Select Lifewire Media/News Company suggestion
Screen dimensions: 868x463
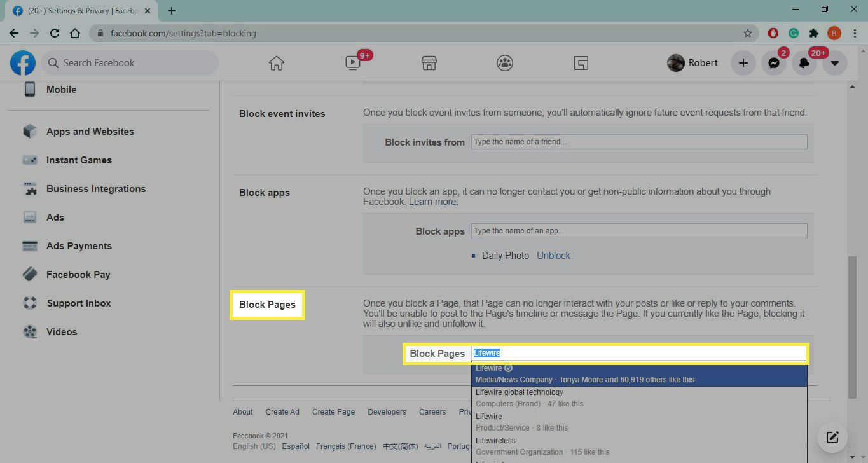click(639, 375)
